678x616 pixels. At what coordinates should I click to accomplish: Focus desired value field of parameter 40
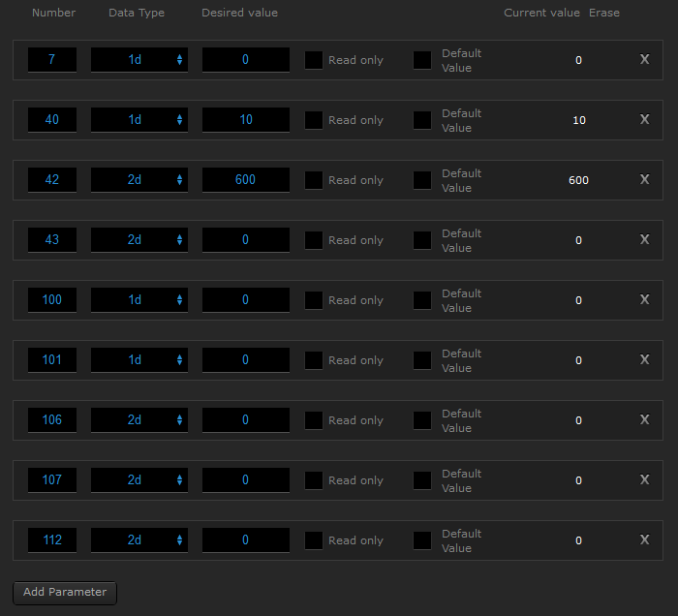[x=246, y=120]
